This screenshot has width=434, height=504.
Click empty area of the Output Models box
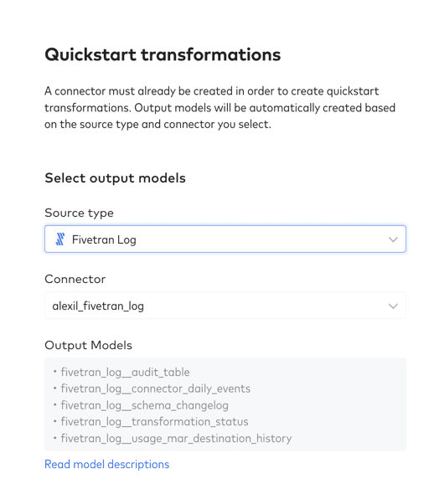[x=348, y=404]
